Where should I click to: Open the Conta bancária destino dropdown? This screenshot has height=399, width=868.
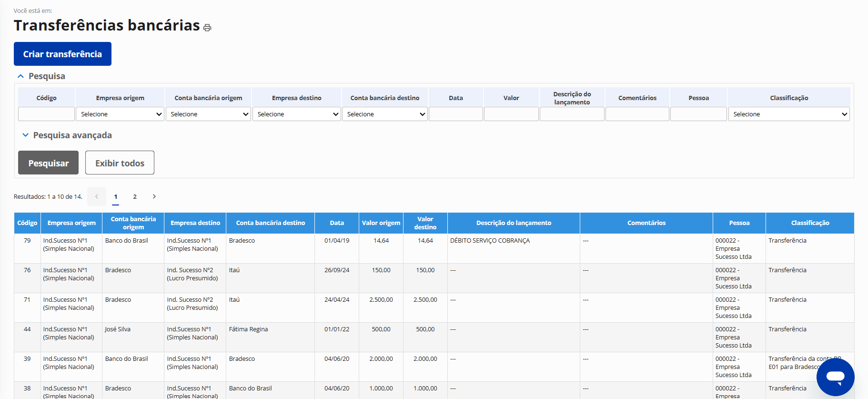tap(384, 114)
